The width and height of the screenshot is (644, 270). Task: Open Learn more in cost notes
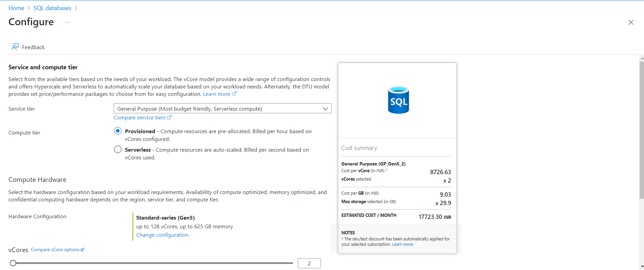pos(402,244)
